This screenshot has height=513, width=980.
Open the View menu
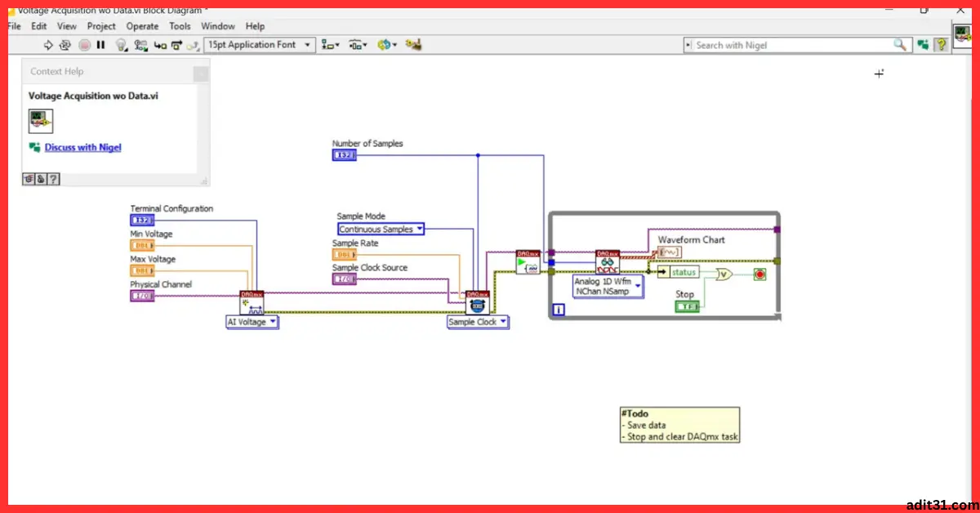(x=67, y=26)
